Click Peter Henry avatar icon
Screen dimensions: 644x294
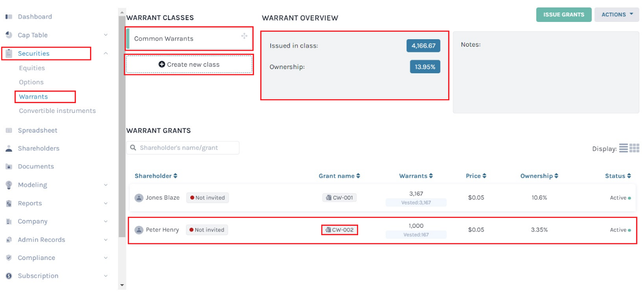pyautogui.click(x=139, y=230)
